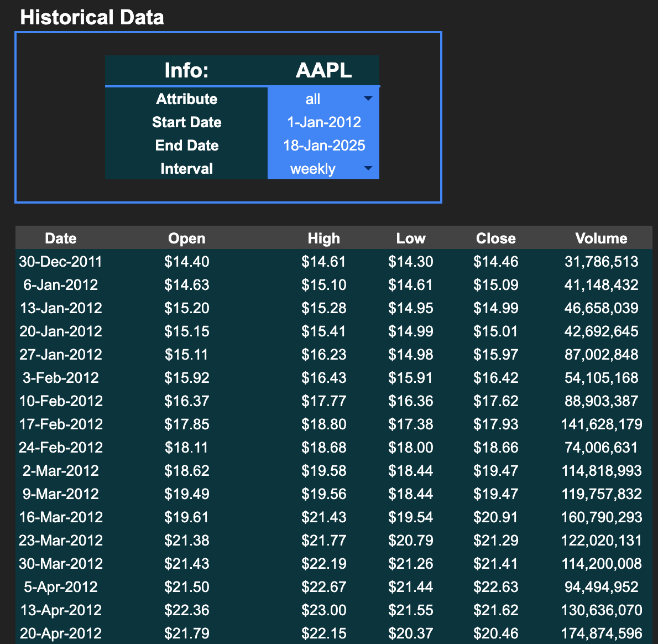Click the High column header

tap(324, 238)
